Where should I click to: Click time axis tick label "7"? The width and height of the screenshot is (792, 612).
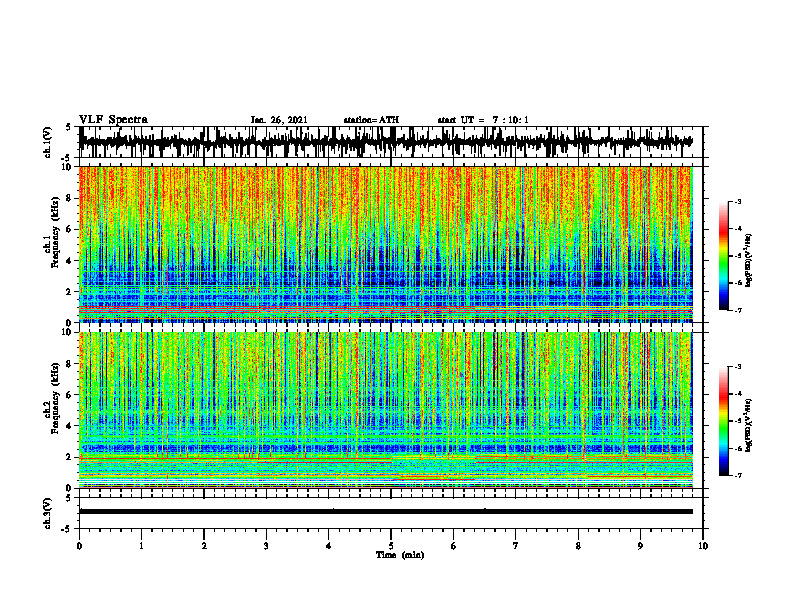tap(516, 546)
